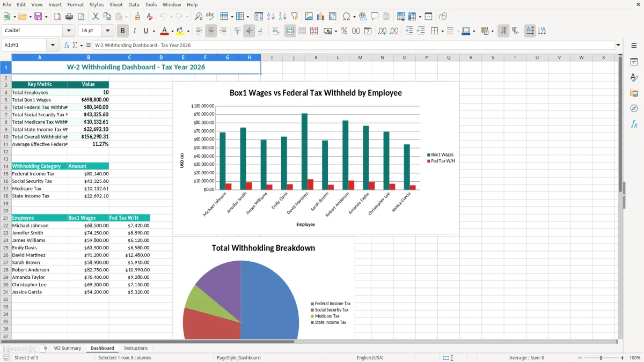This screenshot has height=362, width=644.
Task: Expand the font color dropdown arrow
Action: coord(172,32)
